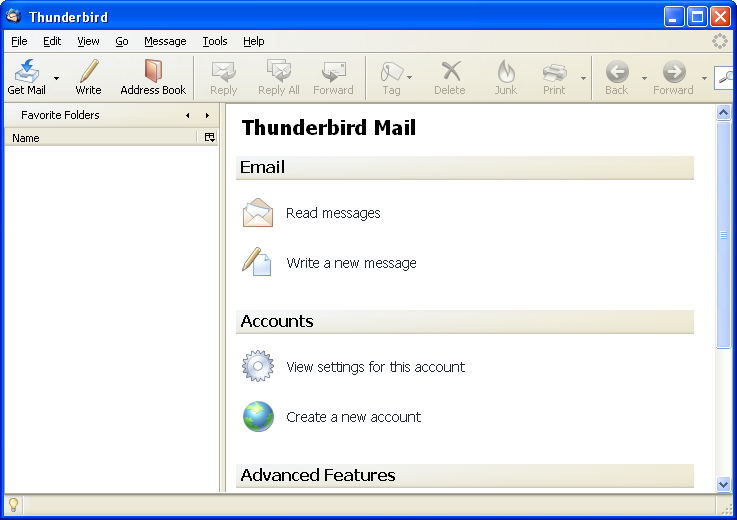Click the Tag toolbar icon
Image resolution: width=737 pixels, height=520 pixels.
pyautogui.click(x=392, y=71)
